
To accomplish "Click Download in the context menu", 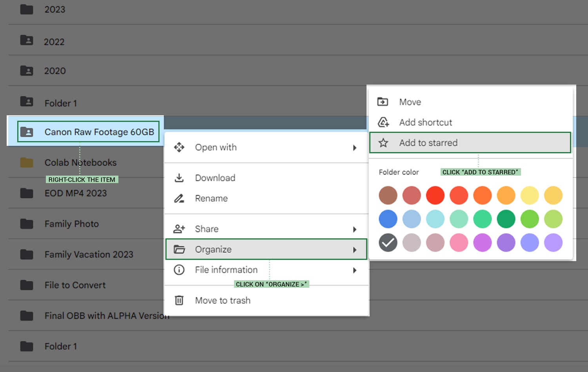I will point(215,178).
